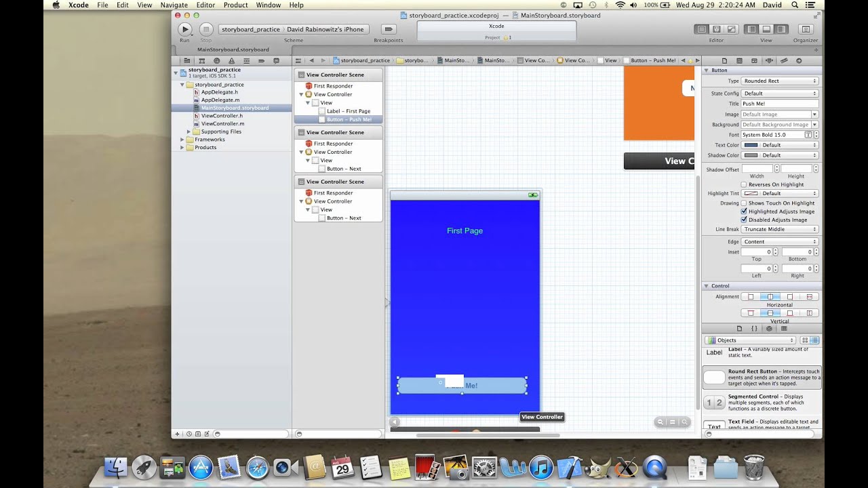The height and width of the screenshot is (488, 868).
Task: Choose the storyboard_practice scheme selector
Action: (250, 29)
